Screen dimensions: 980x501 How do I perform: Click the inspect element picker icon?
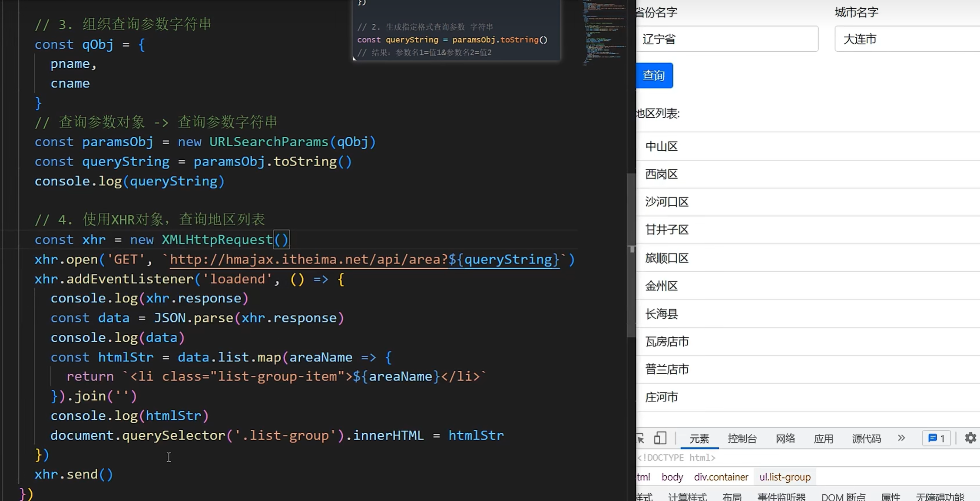[x=640, y=438]
